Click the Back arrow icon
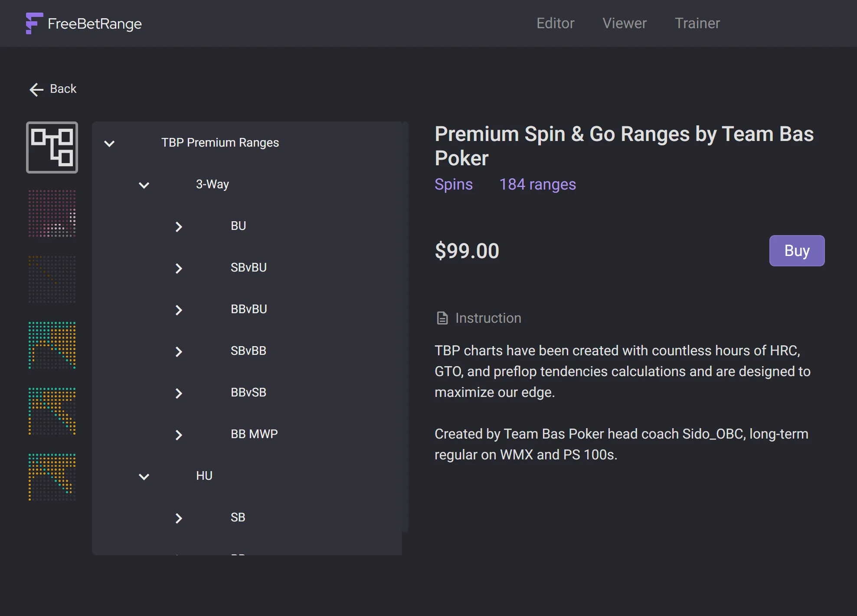 pyautogui.click(x=36, y=89)
